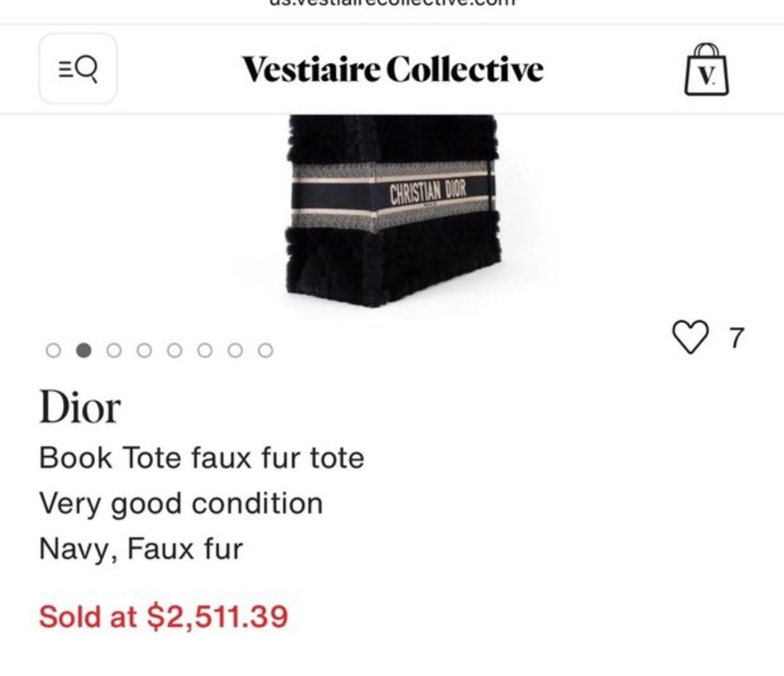Click the Dior brand name
Viewport: 784px width, 676px height.
pyautogui.click(x=80, y=407)
